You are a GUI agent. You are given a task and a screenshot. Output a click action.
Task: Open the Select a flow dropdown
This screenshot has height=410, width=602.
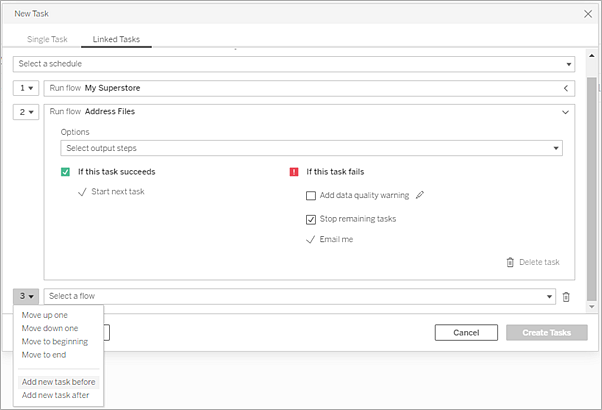pos(299,296)
